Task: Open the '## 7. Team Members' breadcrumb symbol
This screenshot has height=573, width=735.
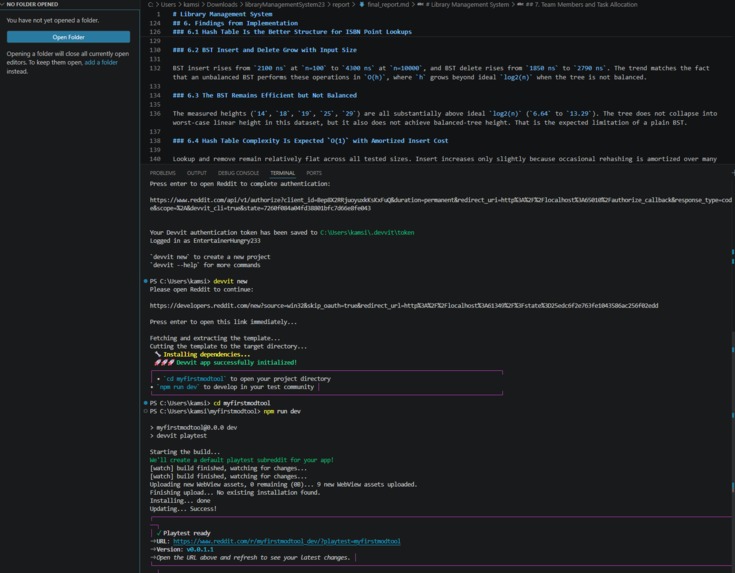Action: [x=581, y=4]
